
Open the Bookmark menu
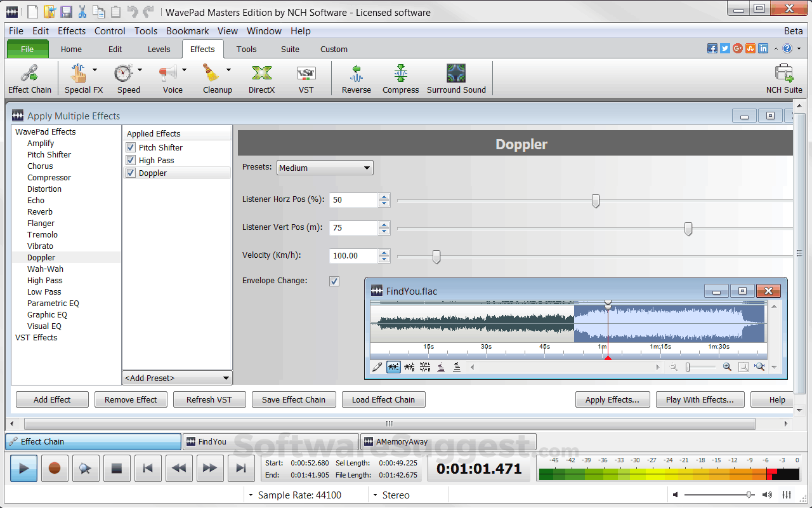[x=187, y=30]
